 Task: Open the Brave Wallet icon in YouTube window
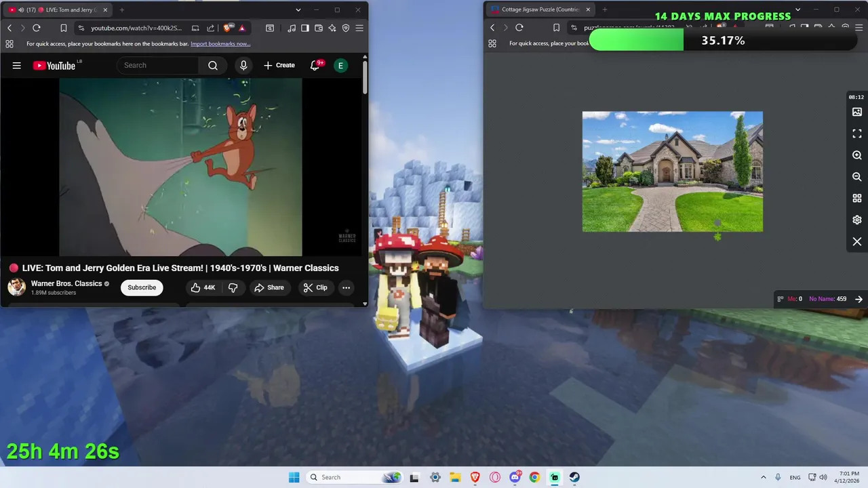coord(319,28)
